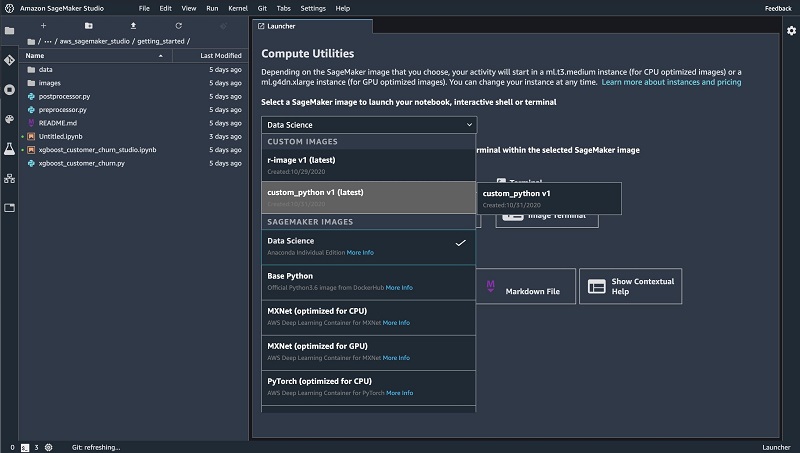Click the New Launcher plus icon
Image resolution: width=800 pixels, height=453 pixels.
pos(43,26)
